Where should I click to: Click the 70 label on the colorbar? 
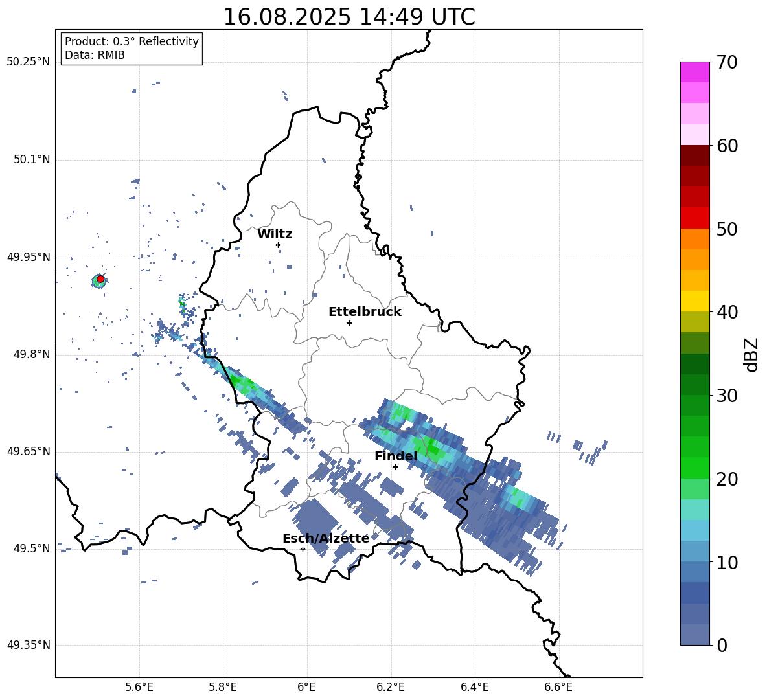pyautogui.click(x=727, y=63)
